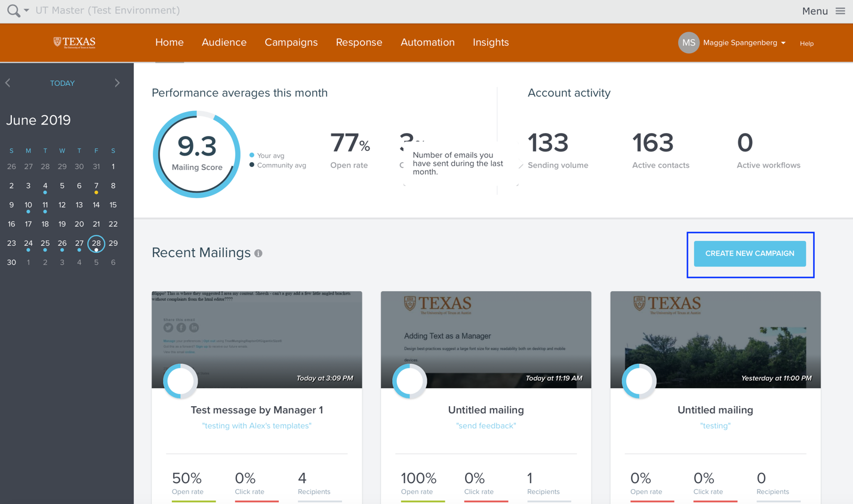Viewport: 853px width, 504px height.
Task: Select June 27 on the calendar
Action: [x=79, y=243]
